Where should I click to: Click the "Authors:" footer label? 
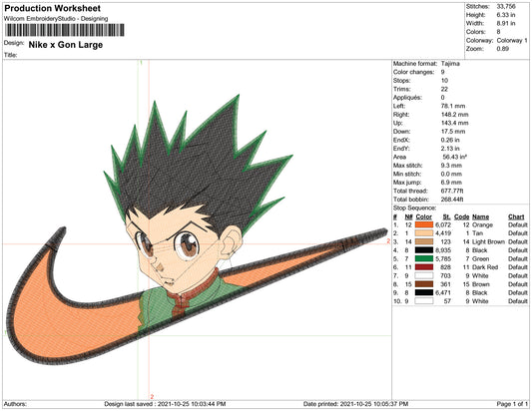click(15, 404)
